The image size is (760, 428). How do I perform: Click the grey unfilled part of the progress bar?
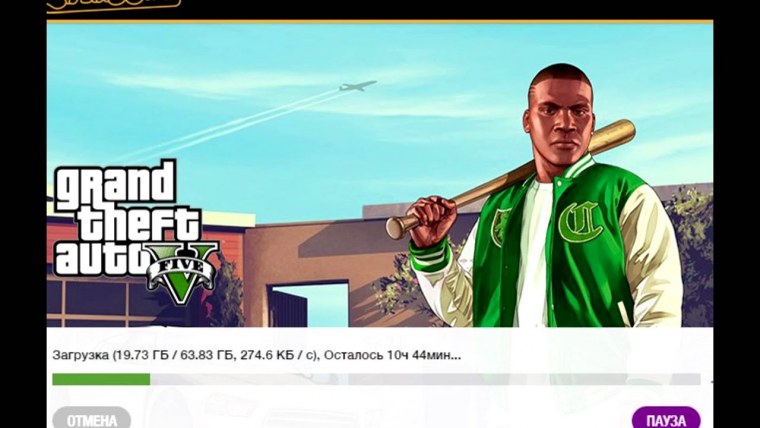coord(425,379)
